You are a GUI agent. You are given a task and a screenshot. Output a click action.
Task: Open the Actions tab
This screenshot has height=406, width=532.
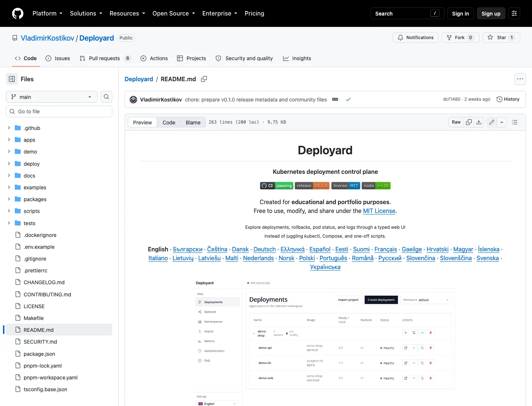coord(154,58)
